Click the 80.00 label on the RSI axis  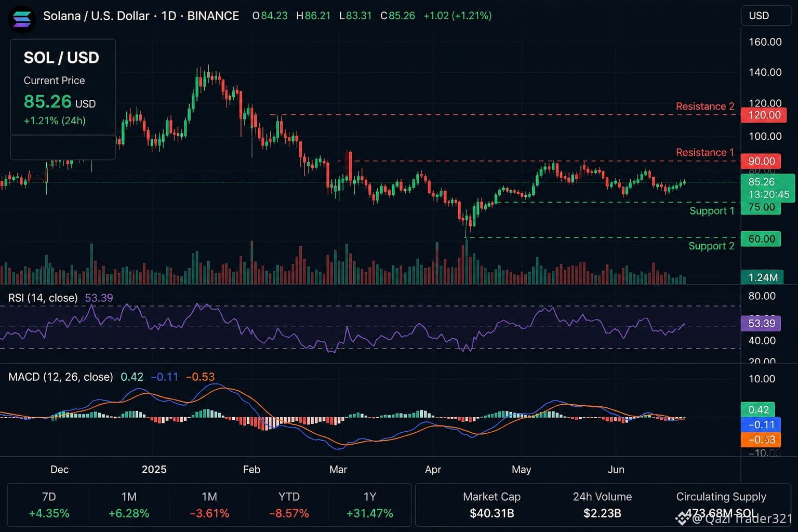762,296
